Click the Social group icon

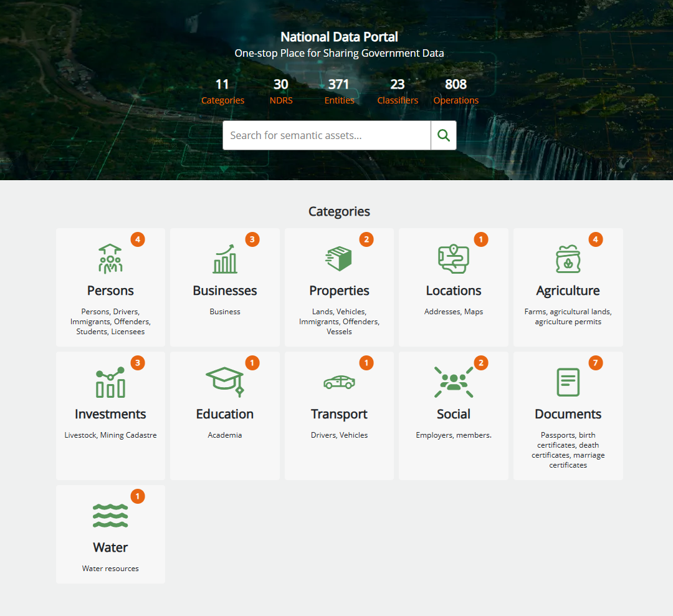tap(453, 382)
